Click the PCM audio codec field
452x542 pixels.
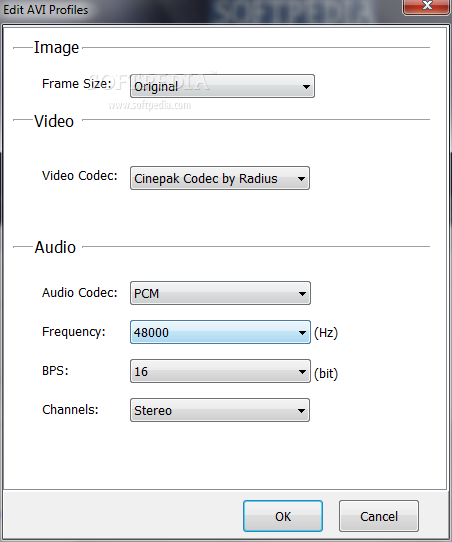[x=220, y=293]
